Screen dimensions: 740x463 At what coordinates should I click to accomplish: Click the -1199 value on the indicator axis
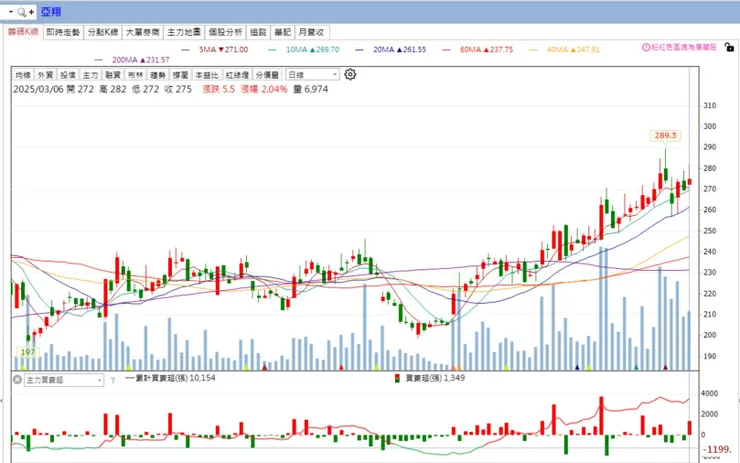pos(718,449)
